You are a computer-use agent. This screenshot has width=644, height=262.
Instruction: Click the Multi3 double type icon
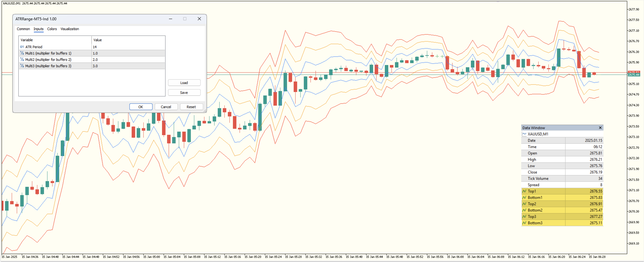(x=22, y=66)
